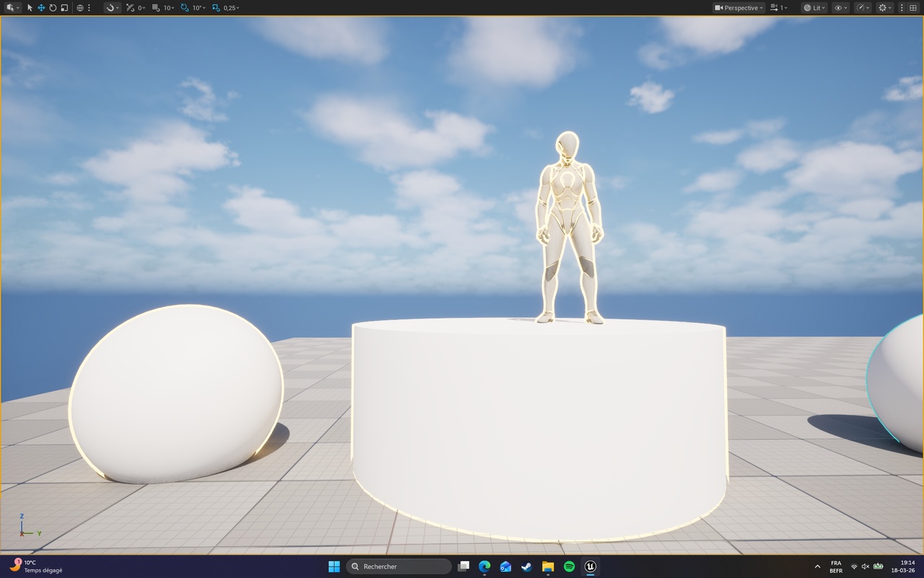Show hidden system tray icons chevron

(x=817, y=566)
